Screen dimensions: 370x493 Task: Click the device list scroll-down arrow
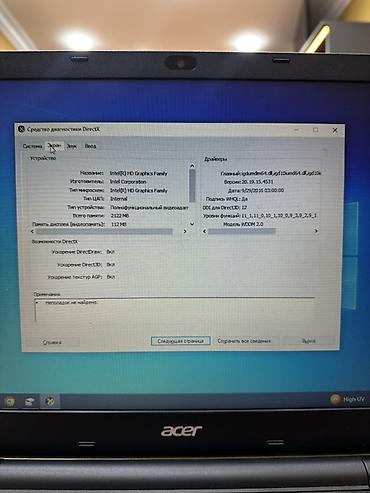192,224
